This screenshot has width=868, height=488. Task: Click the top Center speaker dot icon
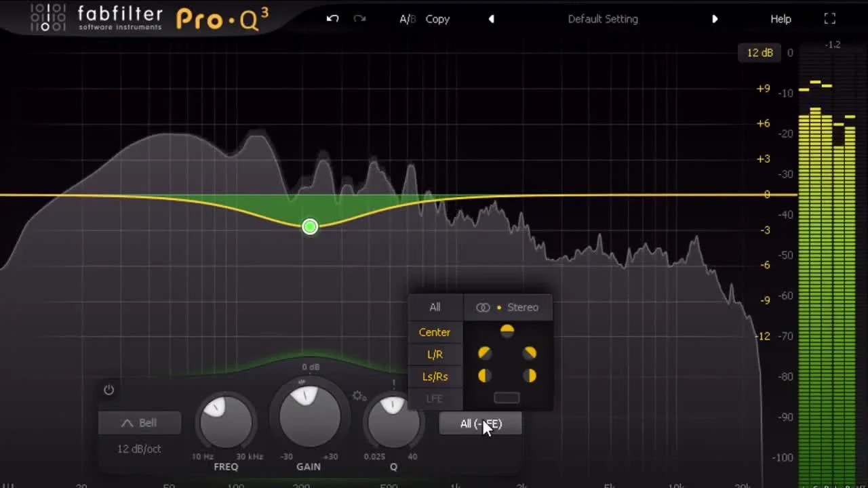pos(507,330)
